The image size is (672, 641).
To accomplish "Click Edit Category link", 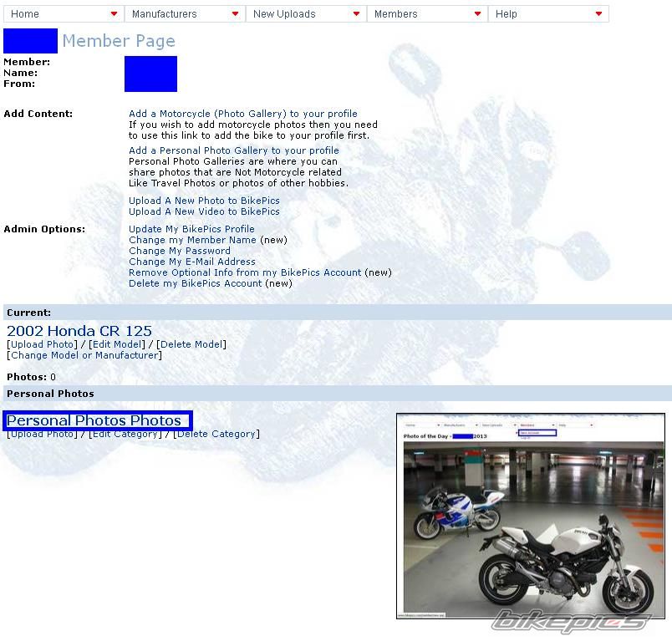I will click(x=125, y=434).
